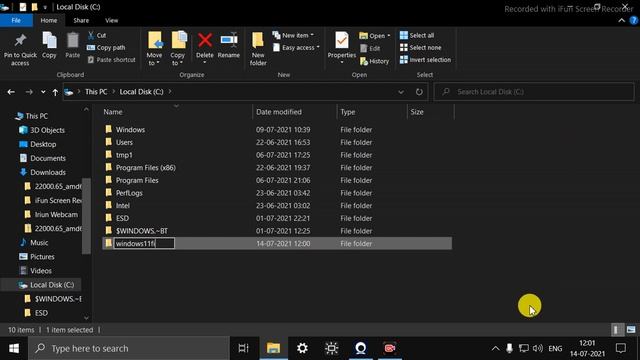Click Invert selection
The width and height of the screenshot is (640, 360).
click(425, 60)
